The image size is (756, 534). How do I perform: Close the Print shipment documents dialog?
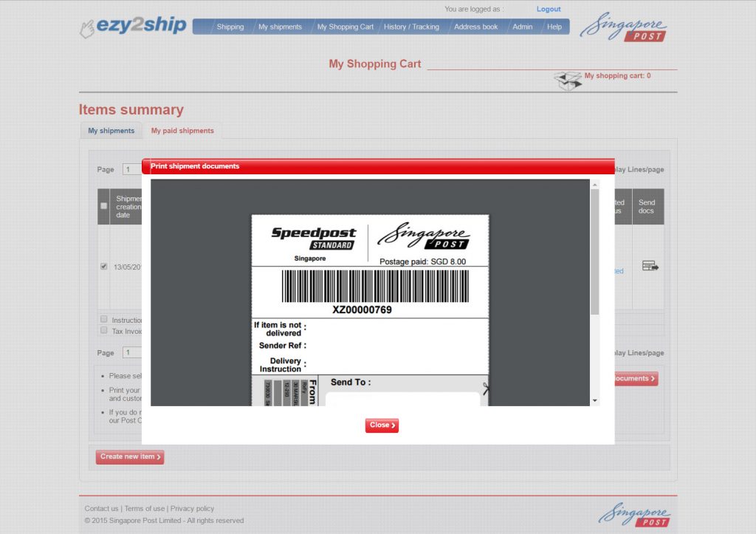pyautogui.click(x=382, y=425)
